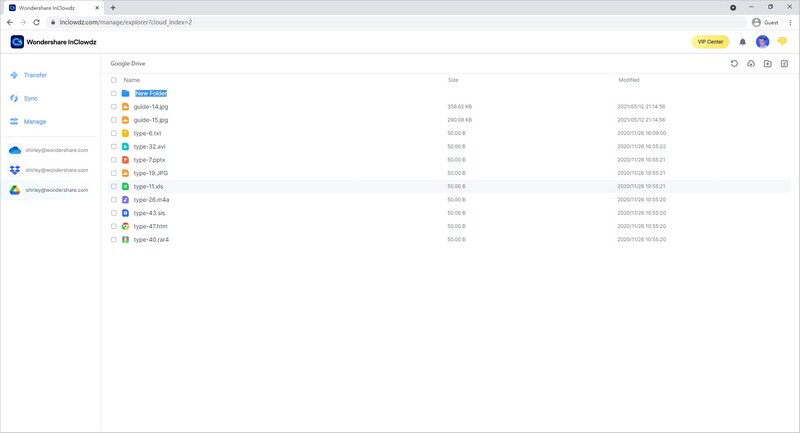The height and width of the screenshot is (433, 800).
Task: Click the New Folder blue folder icon
Action: pos(126,93)
